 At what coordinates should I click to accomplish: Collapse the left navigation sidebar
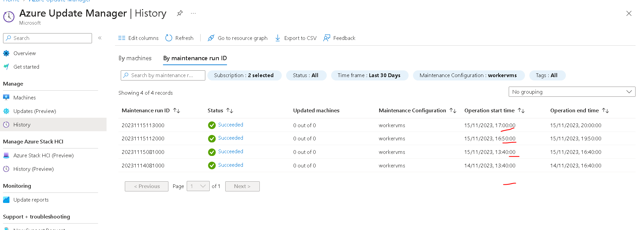pyautogui.click(x=100, y=38)
